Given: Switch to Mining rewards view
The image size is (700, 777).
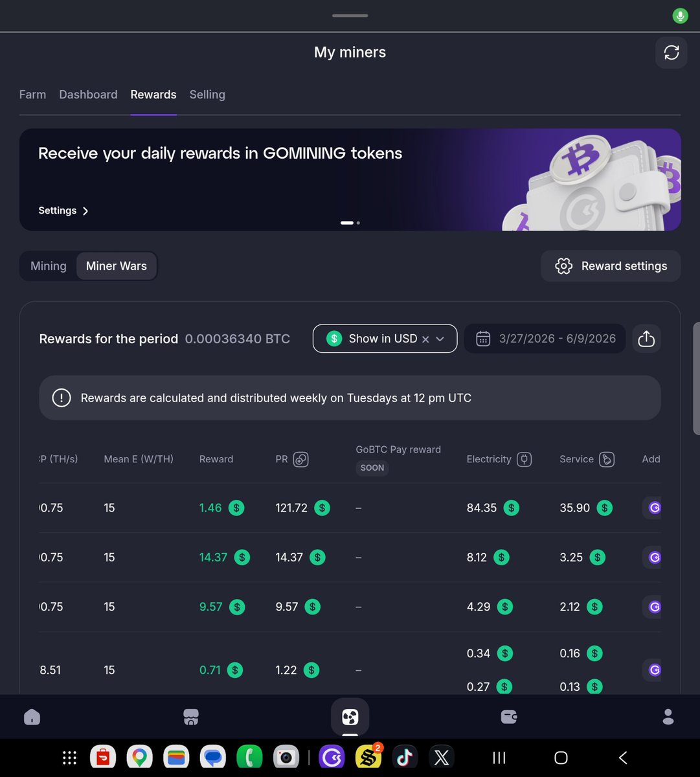Looking at the screenshot, I should [49, 266].
